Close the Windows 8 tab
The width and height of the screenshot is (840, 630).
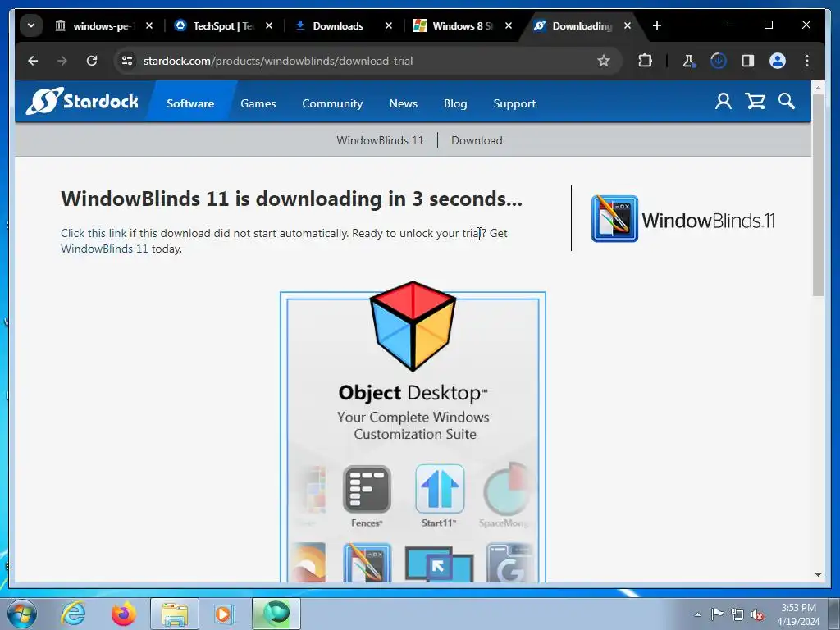pos(509,25)
